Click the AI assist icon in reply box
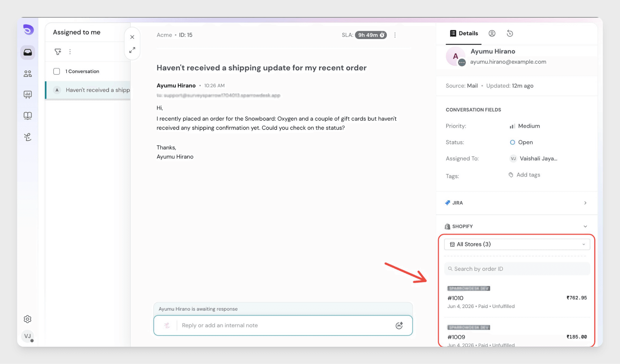This screenshot has width=620, height=364. click(399, 325)
